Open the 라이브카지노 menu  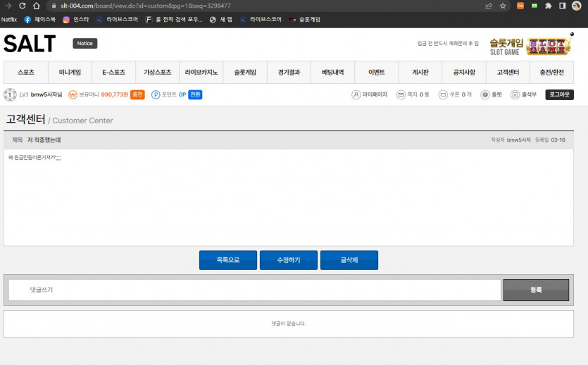click(x=201, y=73)
